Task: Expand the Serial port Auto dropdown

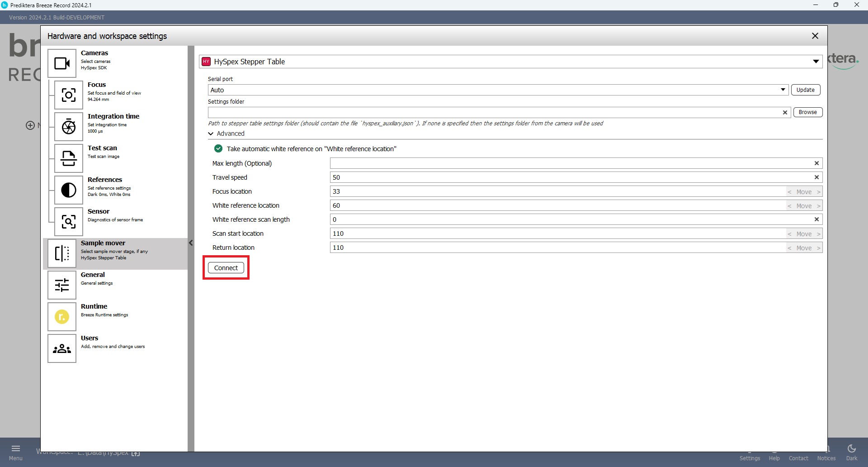Action: (783, 90)
